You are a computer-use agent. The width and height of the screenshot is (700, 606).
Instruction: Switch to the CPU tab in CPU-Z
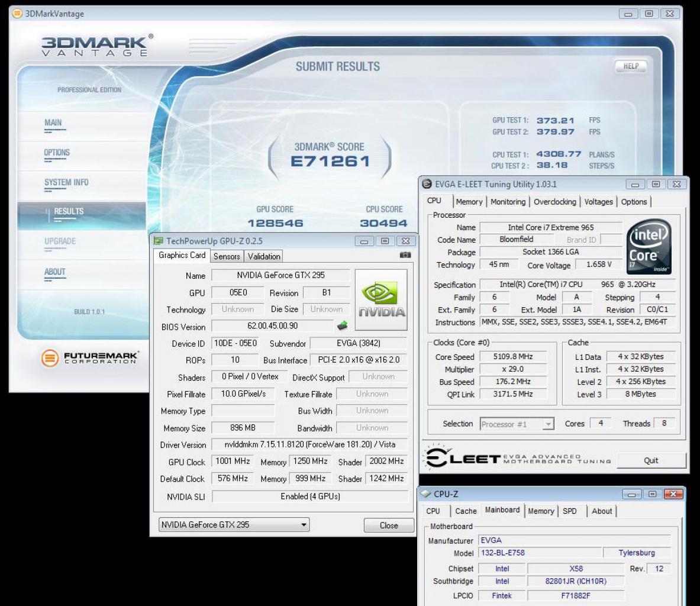point(433,511)
